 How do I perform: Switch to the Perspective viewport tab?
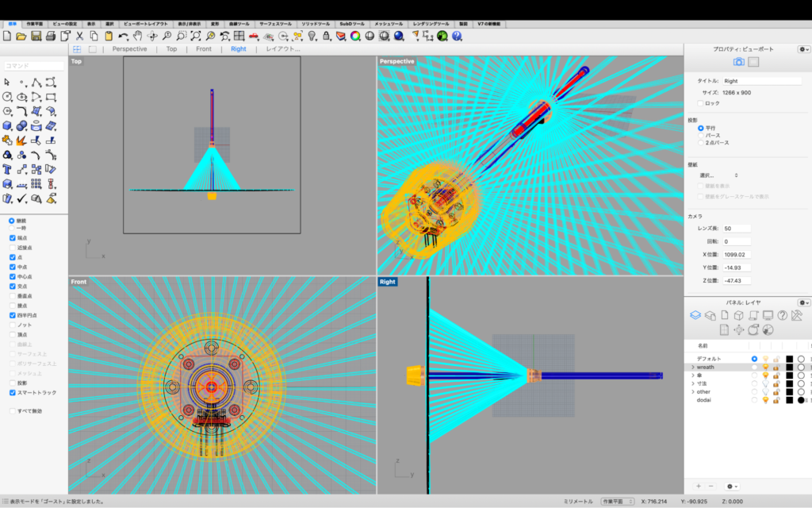[x=129, y=49]
